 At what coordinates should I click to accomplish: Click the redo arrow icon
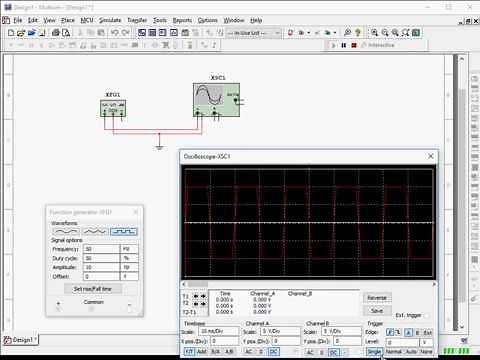[x=125, y=33]
